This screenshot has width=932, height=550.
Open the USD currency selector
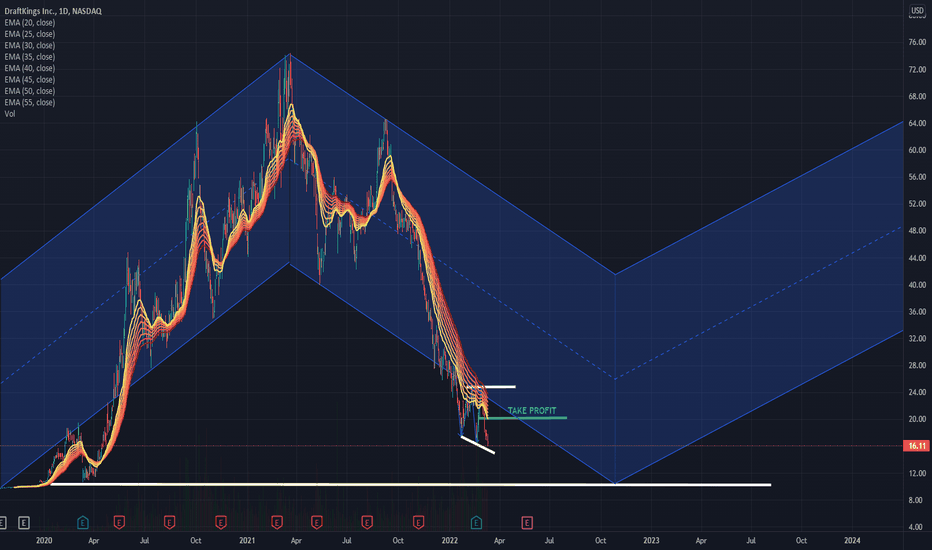click(917, 11)
